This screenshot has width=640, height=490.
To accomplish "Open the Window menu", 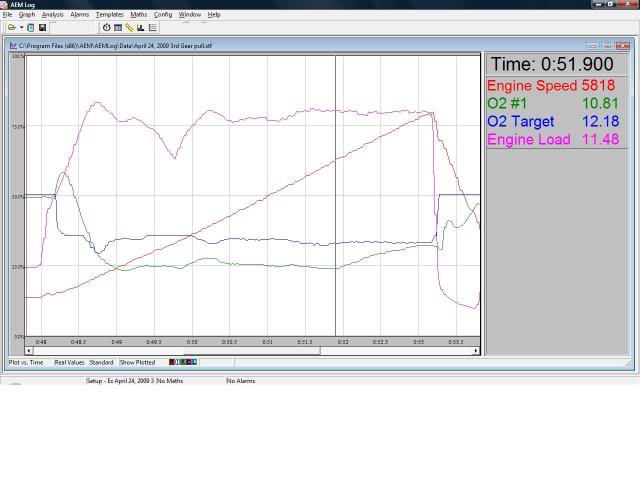I will click(190, 15).
